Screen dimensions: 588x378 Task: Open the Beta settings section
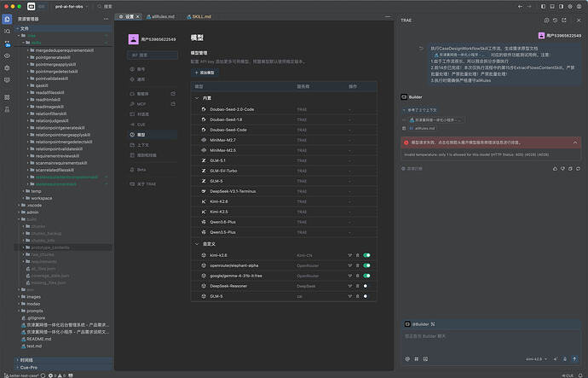click(x=153, y=170)
